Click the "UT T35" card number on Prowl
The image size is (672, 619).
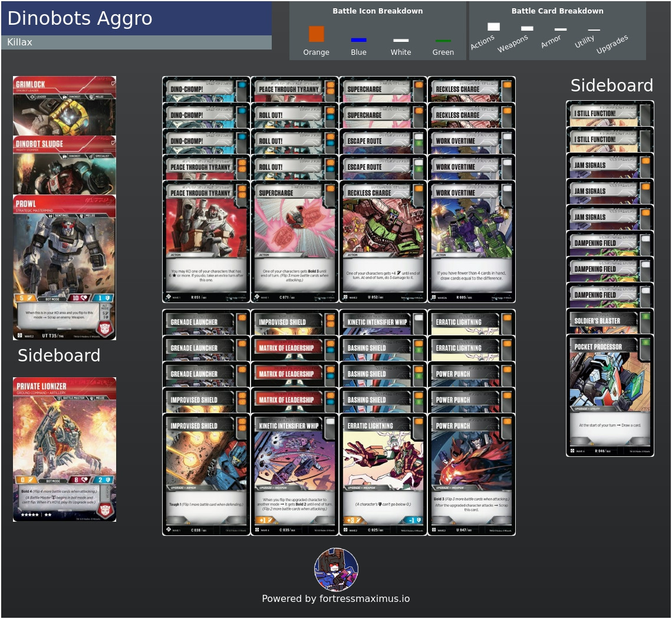tap(52, 335)
